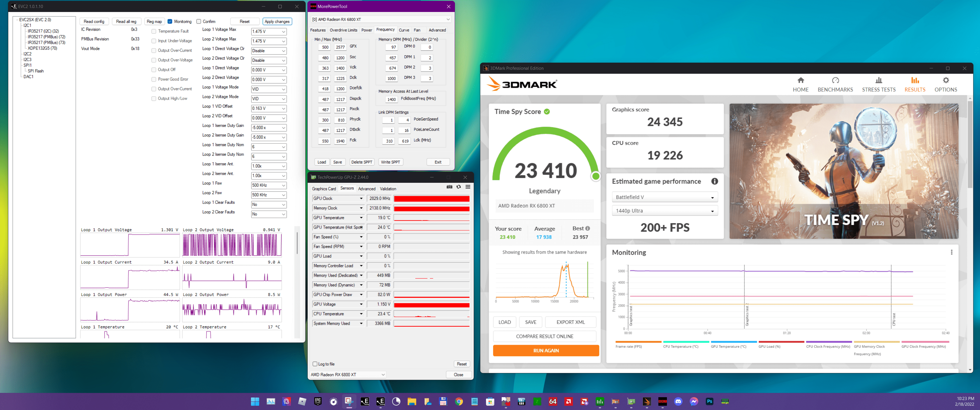980x410 pixels.
Task: Click EXPORT XML button
Action: (570, 322)
